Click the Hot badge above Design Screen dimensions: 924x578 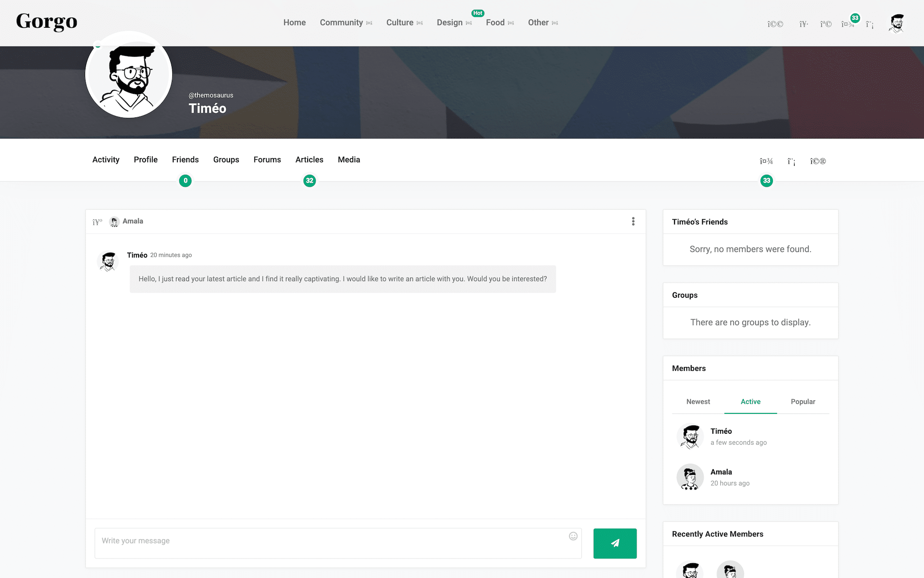478,13
